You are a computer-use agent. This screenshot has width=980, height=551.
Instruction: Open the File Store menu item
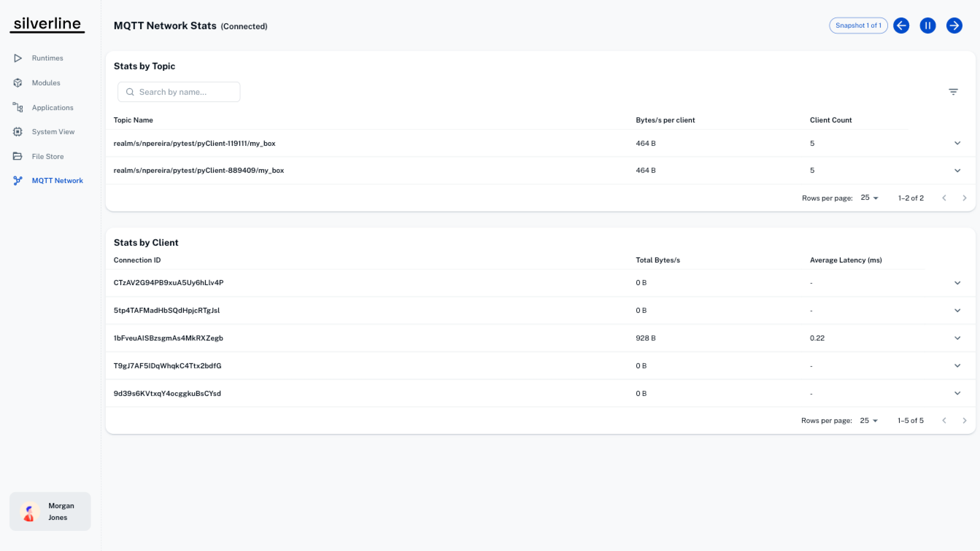pos(47,156)
